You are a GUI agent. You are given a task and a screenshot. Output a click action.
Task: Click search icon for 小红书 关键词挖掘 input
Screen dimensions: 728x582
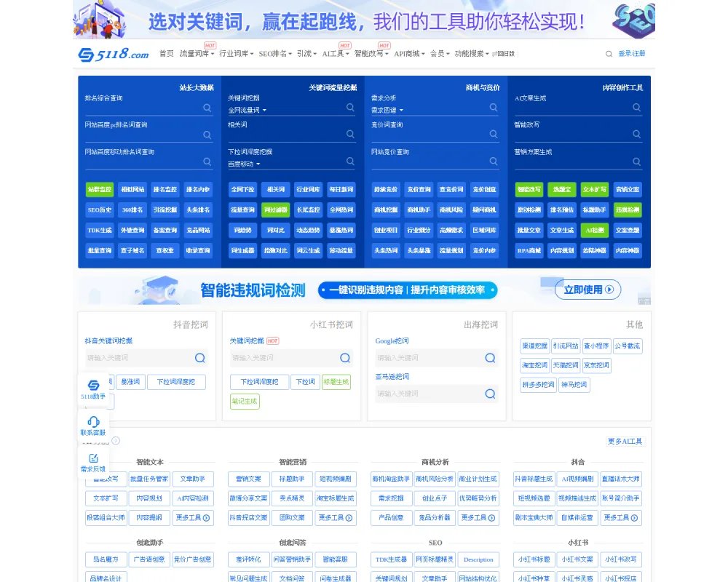tap(345, 358)
